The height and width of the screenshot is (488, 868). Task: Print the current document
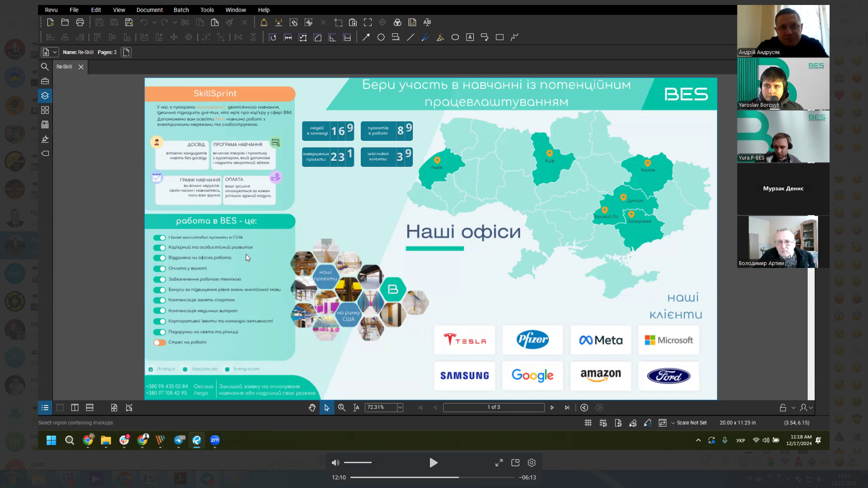pos(80,22)
